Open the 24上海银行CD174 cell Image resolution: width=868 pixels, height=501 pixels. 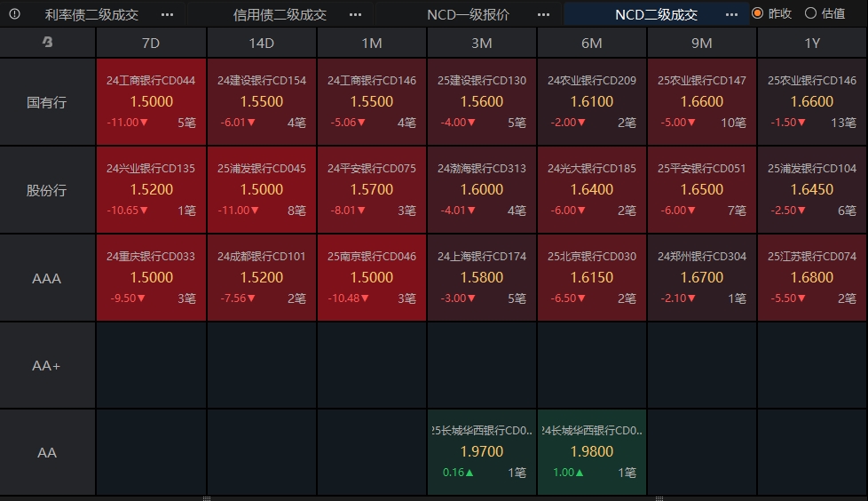point(482,278)
